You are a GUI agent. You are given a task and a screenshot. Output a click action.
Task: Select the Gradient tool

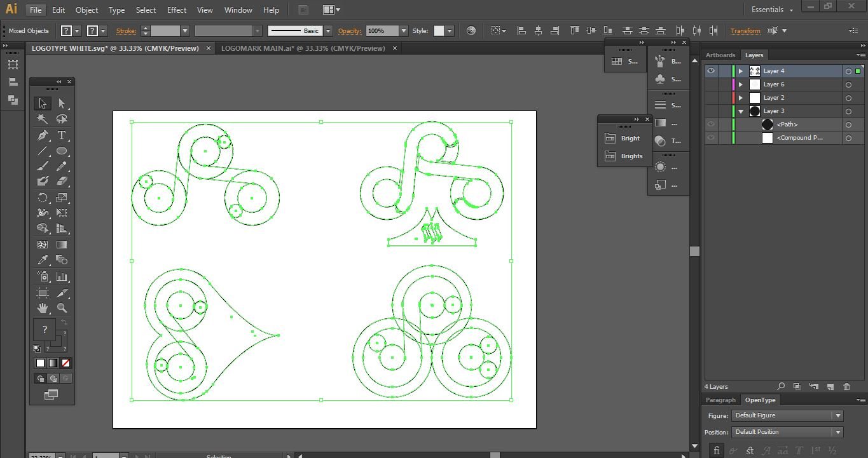pos(62,245)
